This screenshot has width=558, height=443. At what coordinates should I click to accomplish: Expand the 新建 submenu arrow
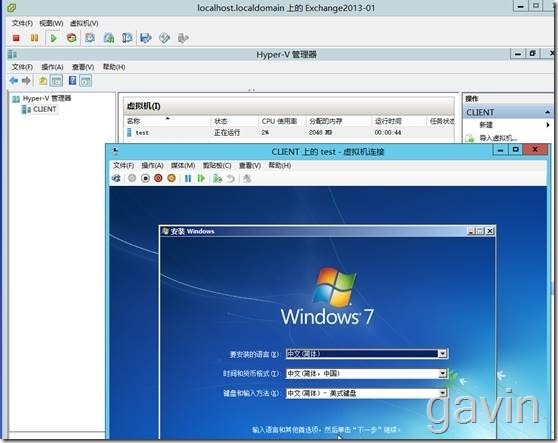[x=548, y=125]
